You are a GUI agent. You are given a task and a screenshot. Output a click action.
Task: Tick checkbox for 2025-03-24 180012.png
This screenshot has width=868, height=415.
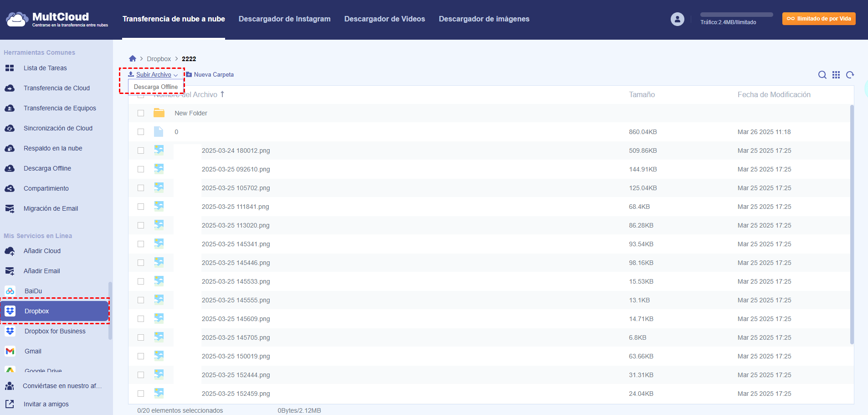coord(141,150)
